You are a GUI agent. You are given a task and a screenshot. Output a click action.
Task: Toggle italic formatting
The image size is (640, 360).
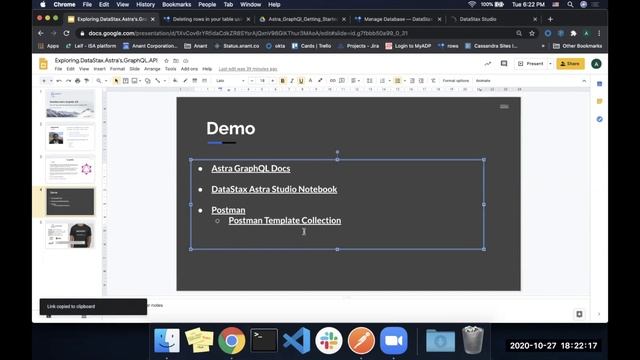292,81
